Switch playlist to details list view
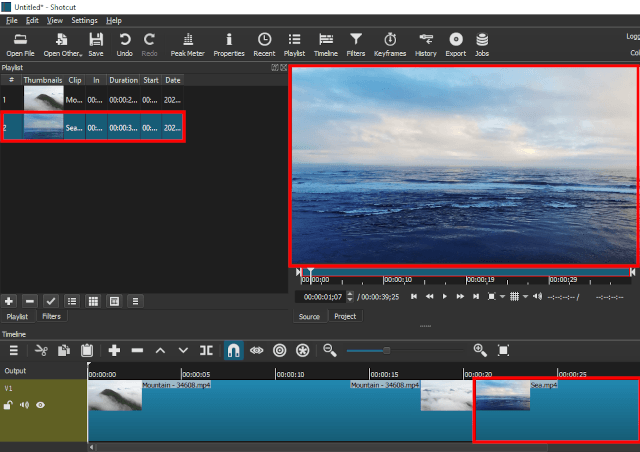This screenshot has height=452, width=640. click(x=72, y=301)
